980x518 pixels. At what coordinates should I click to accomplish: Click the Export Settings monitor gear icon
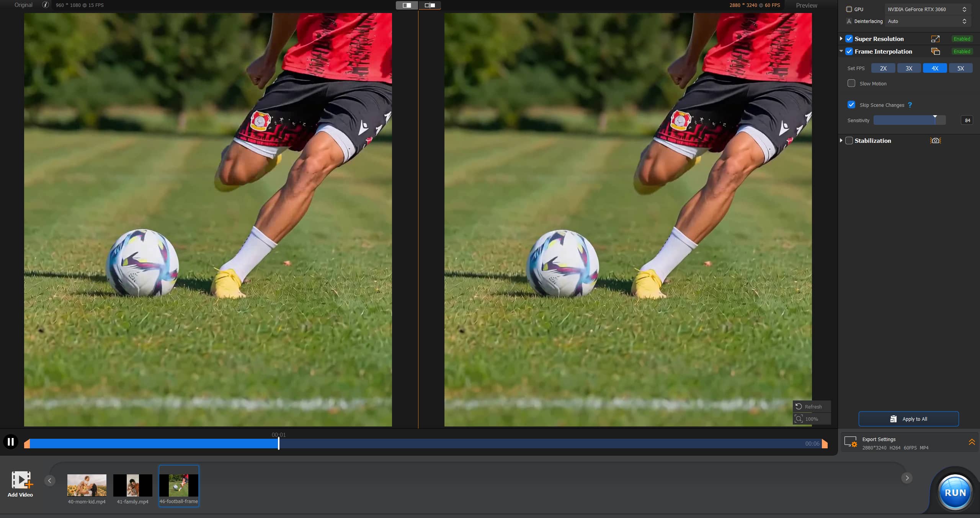851,442
